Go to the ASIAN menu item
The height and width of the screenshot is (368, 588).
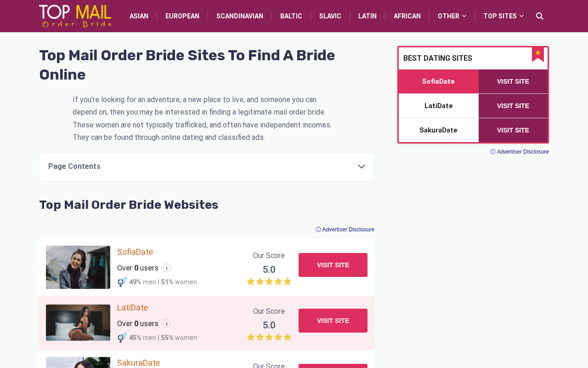139,16
